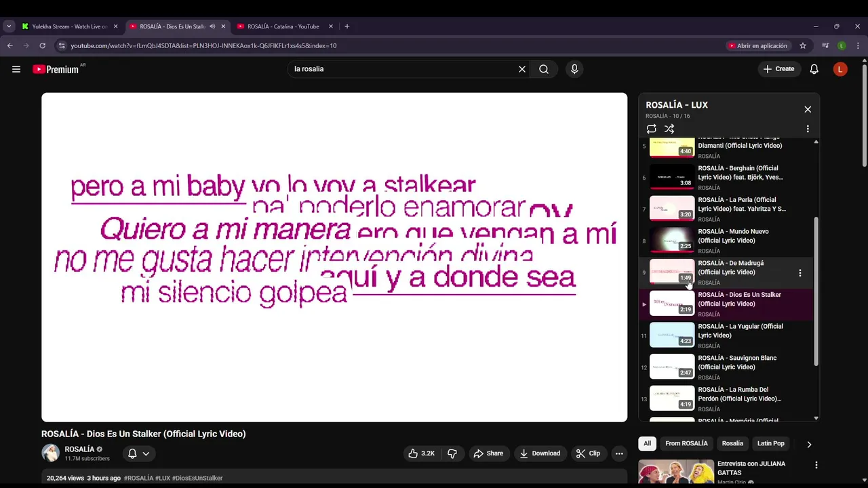Viewport: 868px width, 488px height.
Task: Clear the search box text
Action: (522, 69)
